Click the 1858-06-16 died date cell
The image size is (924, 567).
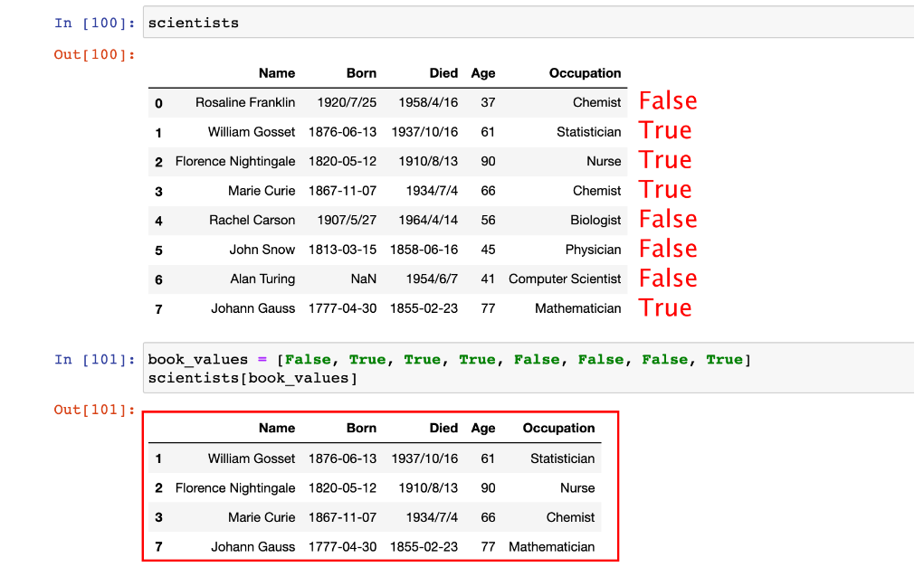(424, 250)
